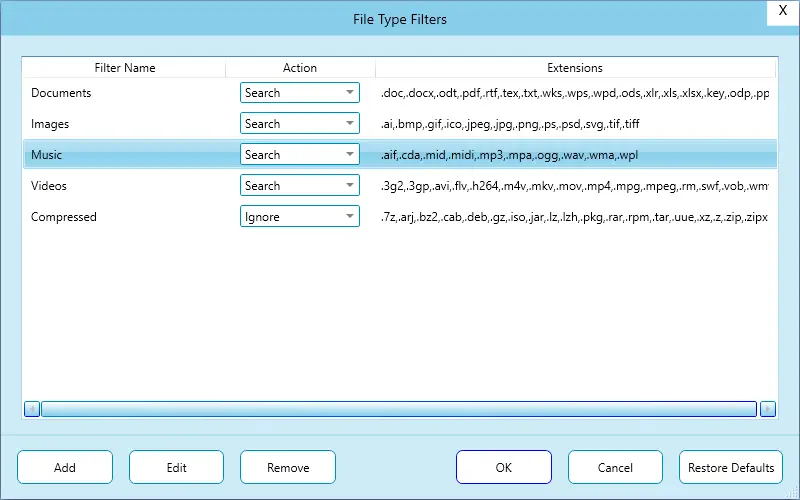
Task: Click the Music extensions list starting .aif
Action: [x=509, y=155]
